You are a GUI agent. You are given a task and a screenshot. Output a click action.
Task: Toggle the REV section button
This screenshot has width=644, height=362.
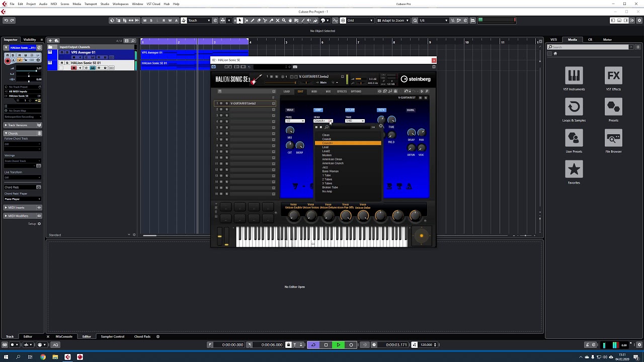381,110
